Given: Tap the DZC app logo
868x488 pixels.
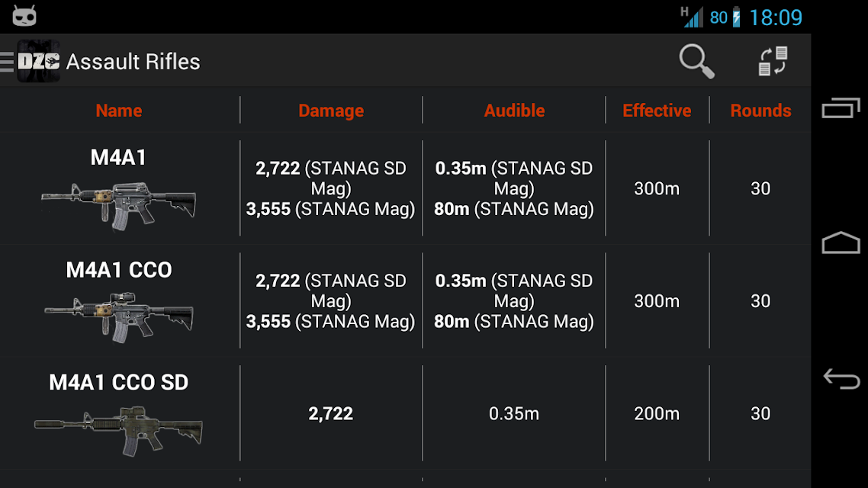Looking at the screenshot, I should (38, 61).
